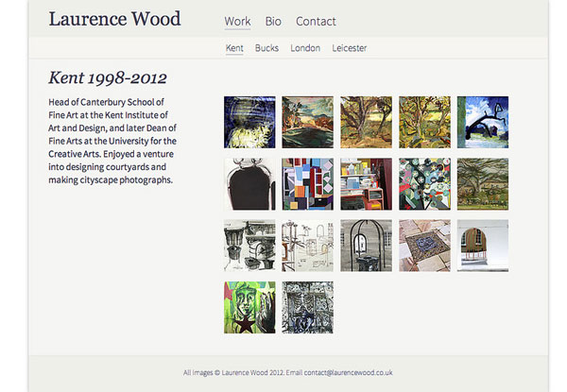
Task: Open the bent black tree on blue thumbnail
Action: click(x=483, y=122)
